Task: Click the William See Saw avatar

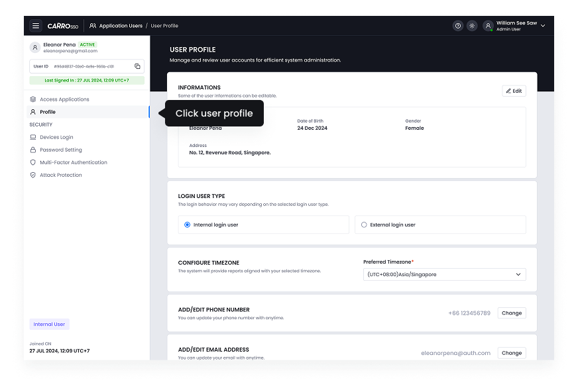Action: point(489,25)
